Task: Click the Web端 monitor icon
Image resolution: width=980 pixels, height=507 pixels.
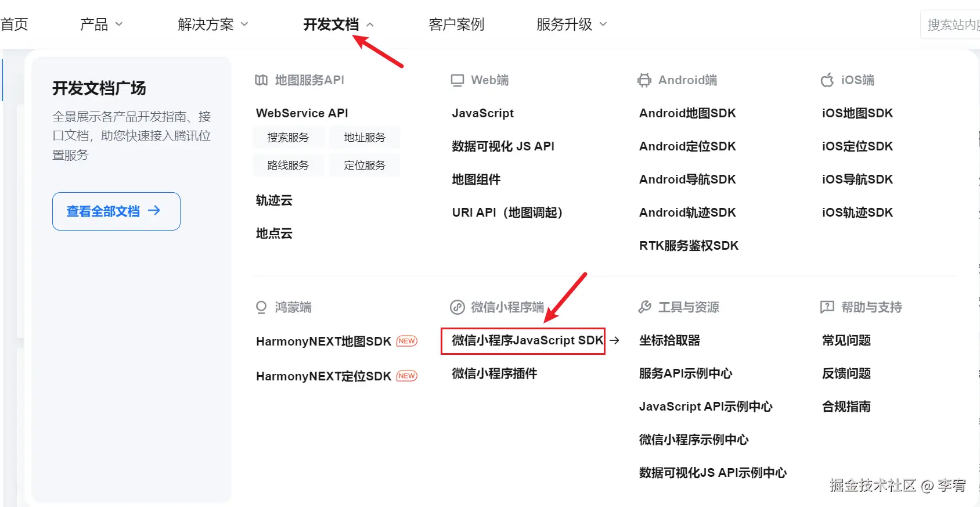Action: point(457,80)
